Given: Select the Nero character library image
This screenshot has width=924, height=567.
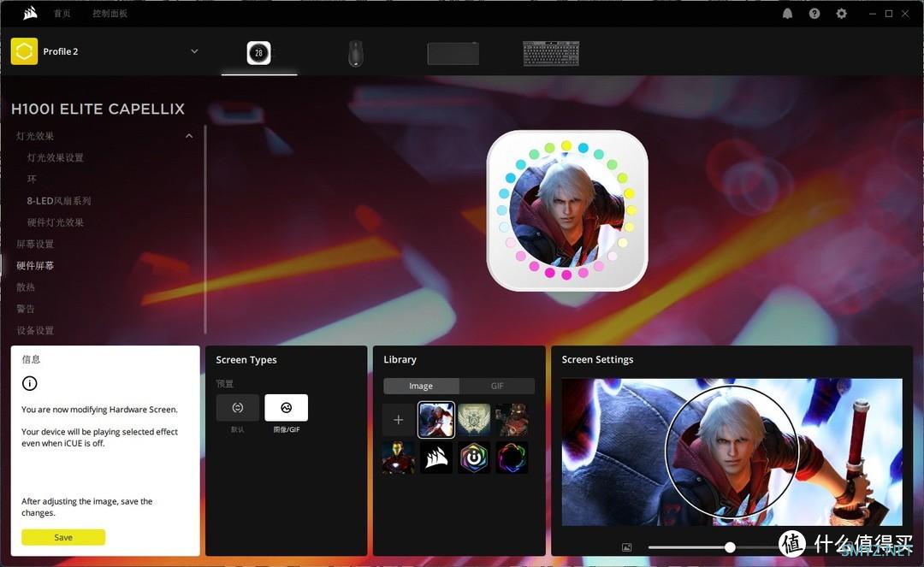Looking at the screenshot, I should [436, 420].
